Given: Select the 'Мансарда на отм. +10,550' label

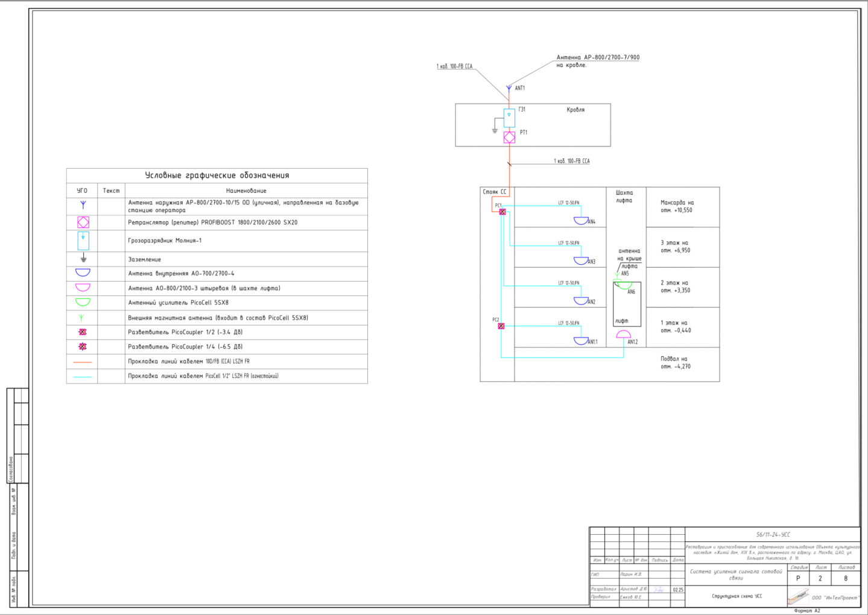Looking at the screenshot, I should [x=677, y=206].
